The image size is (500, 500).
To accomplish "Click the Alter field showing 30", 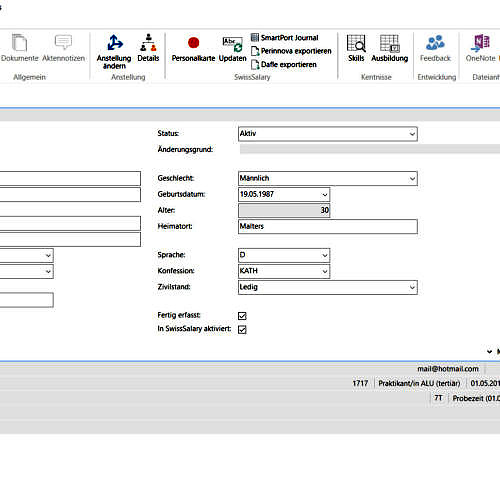I will 284,210.
